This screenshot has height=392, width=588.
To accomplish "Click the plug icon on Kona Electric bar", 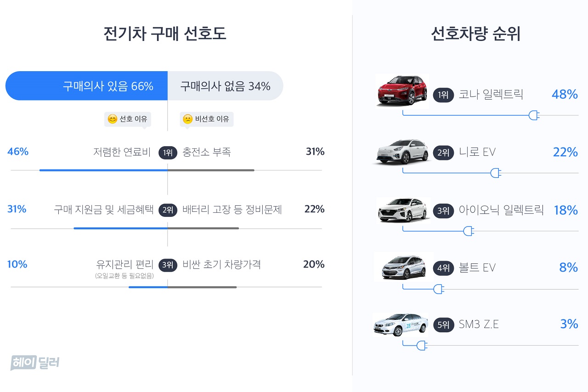I will [534, 115].
